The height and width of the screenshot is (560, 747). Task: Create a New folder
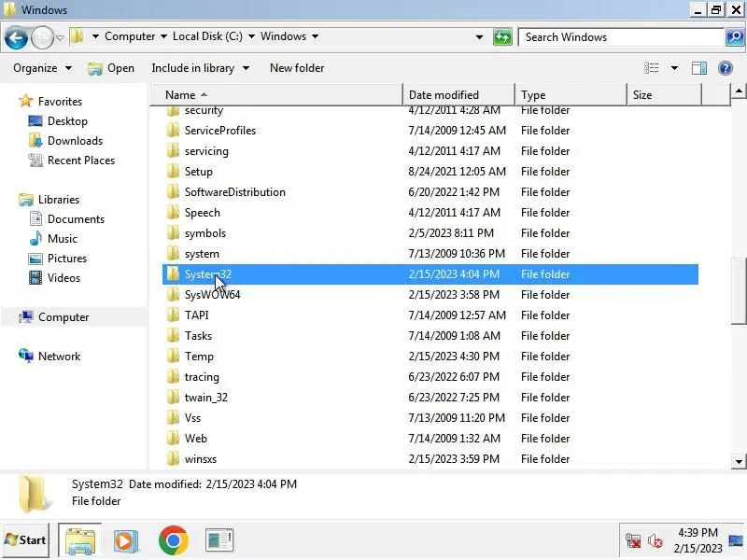(x=297, y=68)
